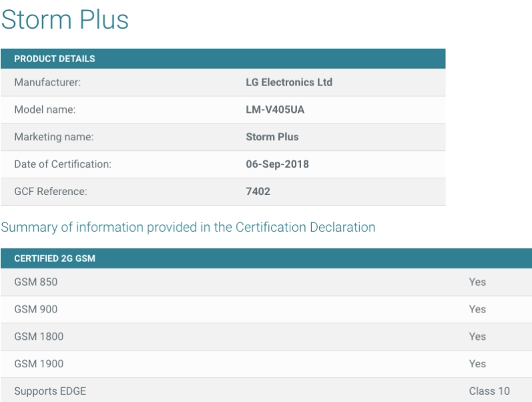Select the 'Class 10' EDGE value
532x402 pixels.
489,391
